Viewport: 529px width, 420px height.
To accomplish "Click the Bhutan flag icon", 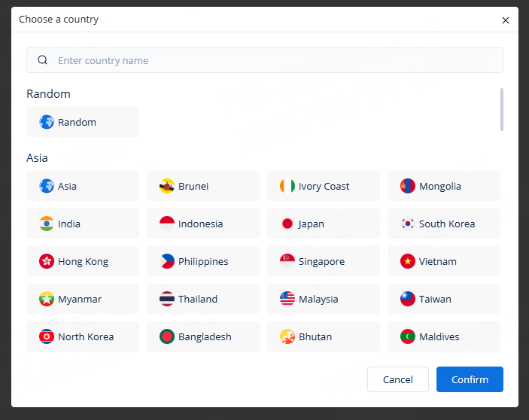I will tap(287, 336).
